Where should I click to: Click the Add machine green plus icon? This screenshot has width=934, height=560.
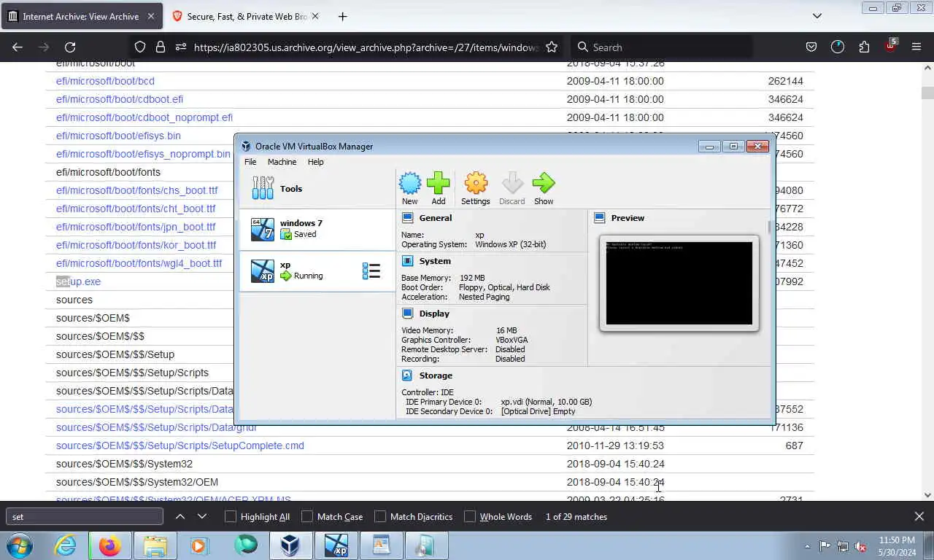point(438,188)
